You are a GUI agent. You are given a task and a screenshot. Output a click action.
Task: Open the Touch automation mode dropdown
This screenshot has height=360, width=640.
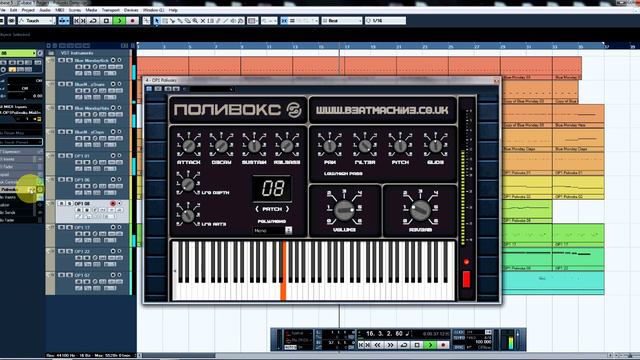click(36, 20)
